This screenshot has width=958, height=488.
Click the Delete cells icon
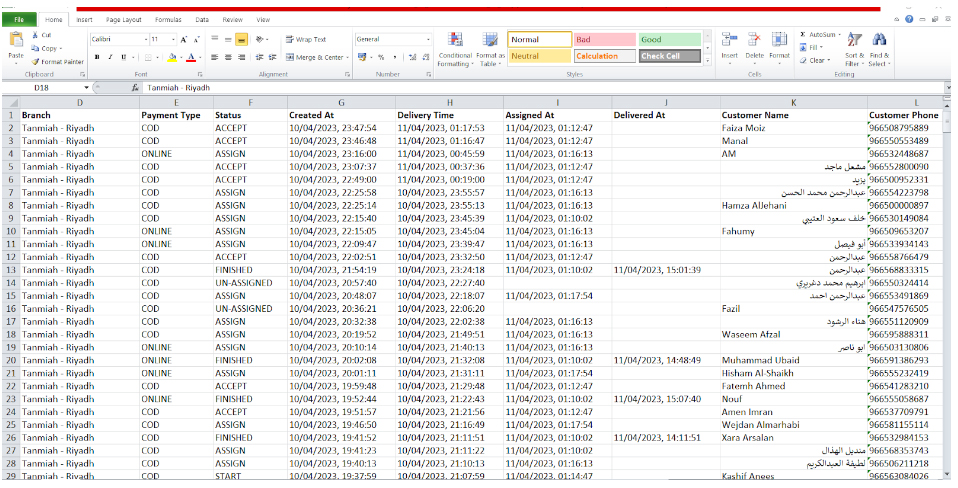coord(754,40)
